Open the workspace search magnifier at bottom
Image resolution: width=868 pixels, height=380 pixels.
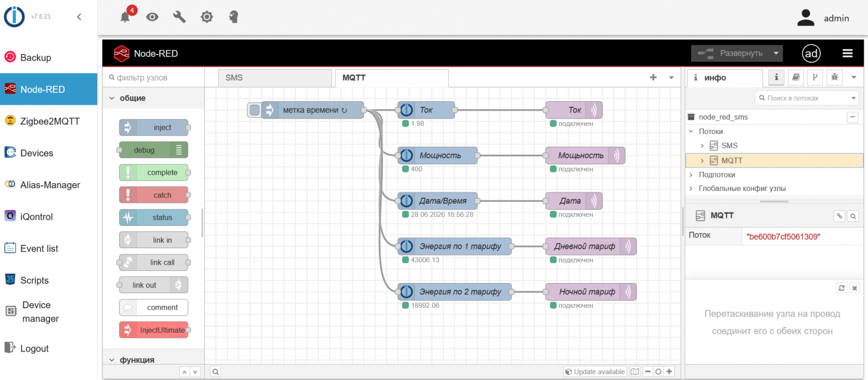216,371
